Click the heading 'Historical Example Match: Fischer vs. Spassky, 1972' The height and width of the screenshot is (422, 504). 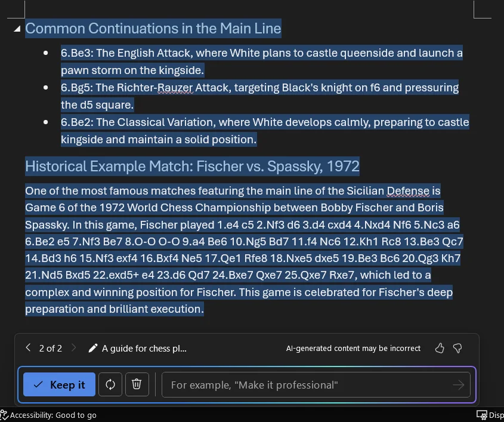point(192,167)
